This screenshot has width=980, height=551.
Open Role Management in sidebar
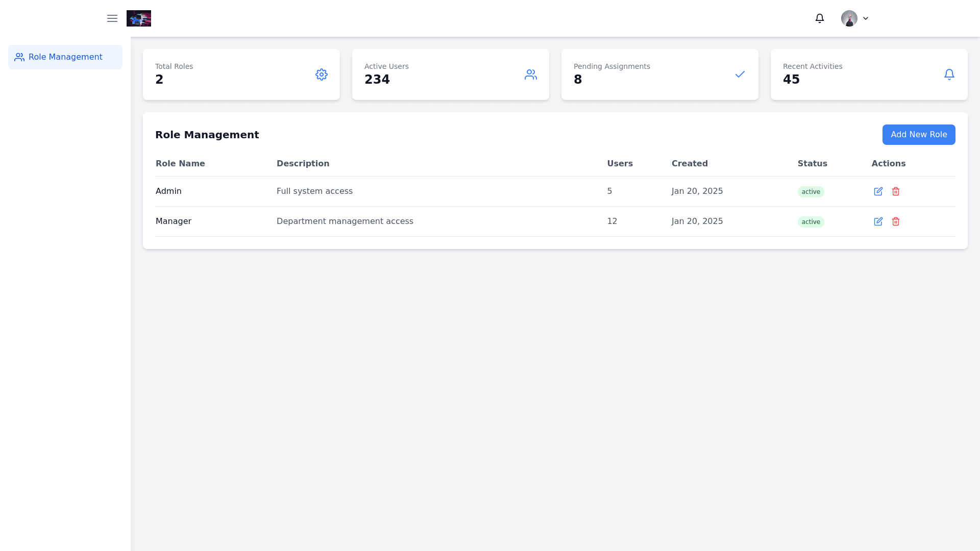click(65, 57)
